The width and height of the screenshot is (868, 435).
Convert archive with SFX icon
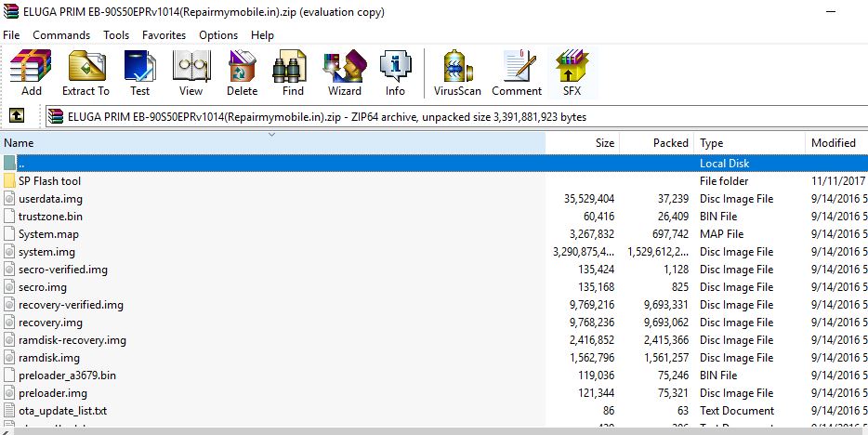coord(572,66)
